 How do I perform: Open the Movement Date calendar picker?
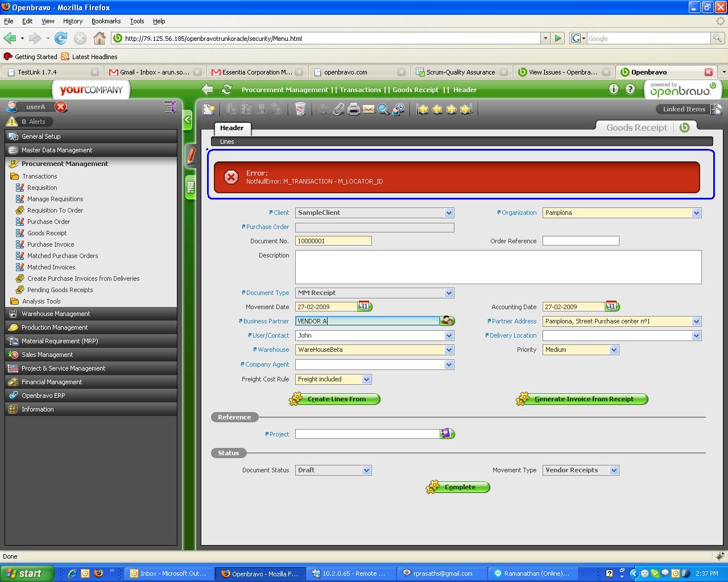click(x=364, y=306)
